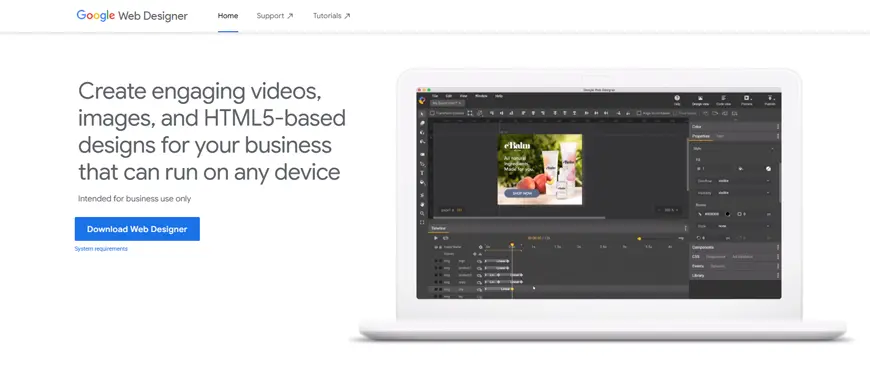Open the fill color wheel swatch
This screenshot has height=369, width=870.
point(768,169)
